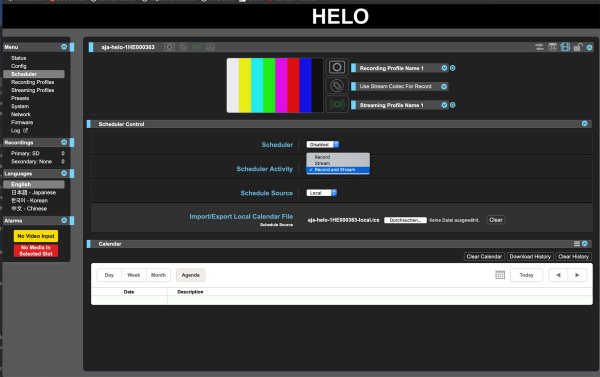Collapse the Menu sidebar section
Image resolution: width=600 pixels, height=377 pixels.
tap(64, 47)
